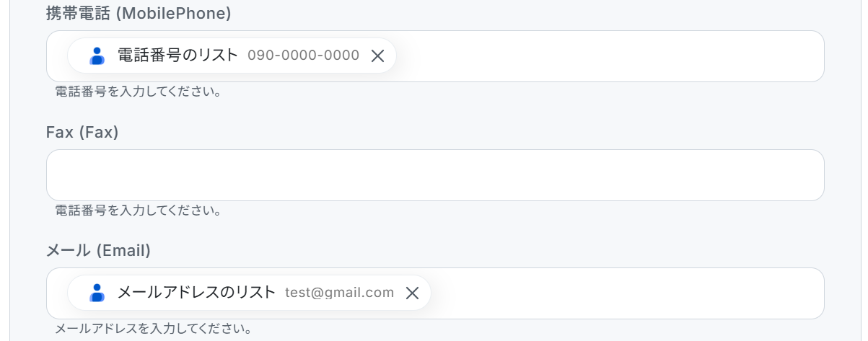Screen dimensions: 868x341
Task: Click the test@gmail.com sample value
Action: [x=339, y=293]
